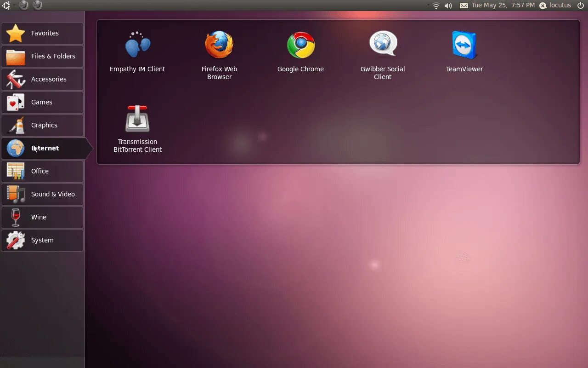This screenshot has height=368, width=588.
Task: Open Firefox Web Browser
Action: click(x=219, y=55)
